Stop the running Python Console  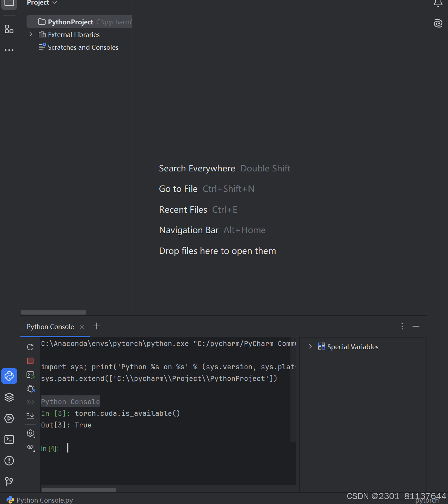tap(30, 360)
